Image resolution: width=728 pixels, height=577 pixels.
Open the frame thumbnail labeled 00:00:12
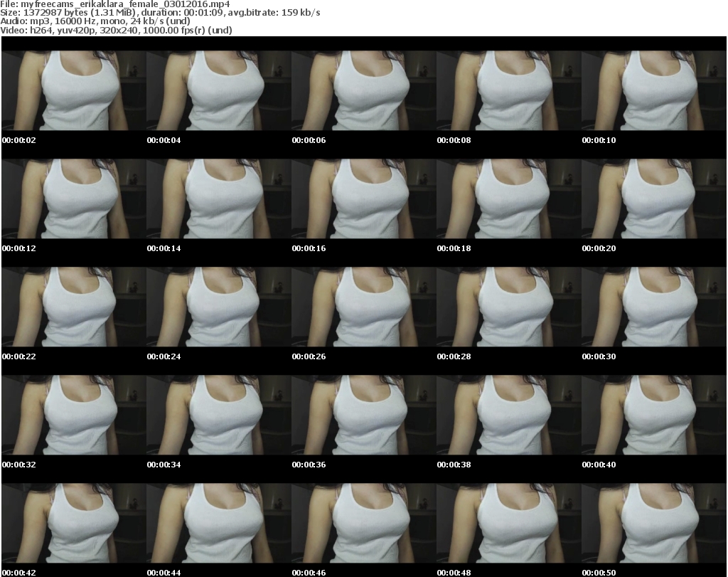click(74, 198)
